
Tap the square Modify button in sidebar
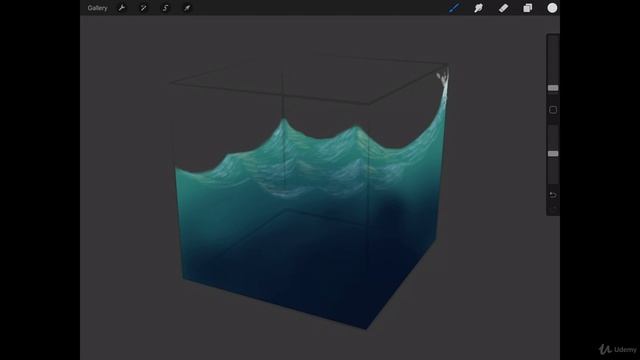point(553,110)
